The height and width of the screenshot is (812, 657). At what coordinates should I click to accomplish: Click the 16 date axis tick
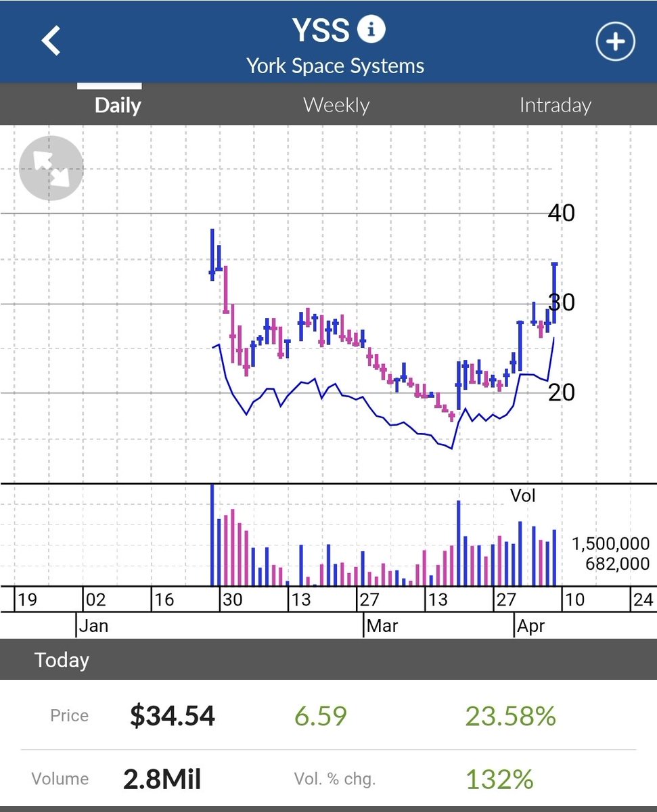[164, 600]
